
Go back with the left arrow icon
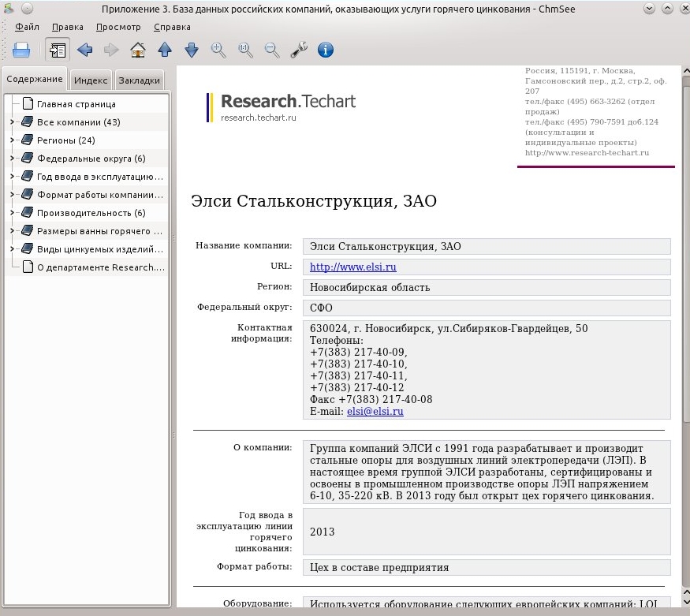tap(84, 50)
